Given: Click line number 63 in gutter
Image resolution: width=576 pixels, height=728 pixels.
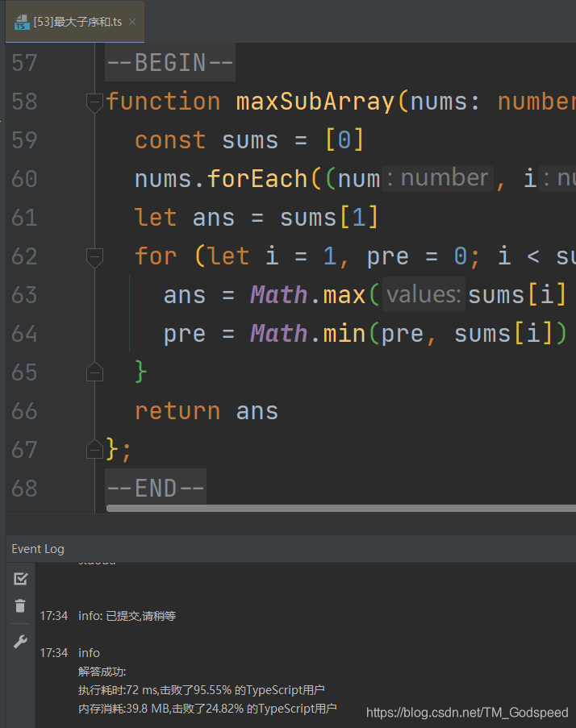Looking at the screenshot, I should pos(24,295).
